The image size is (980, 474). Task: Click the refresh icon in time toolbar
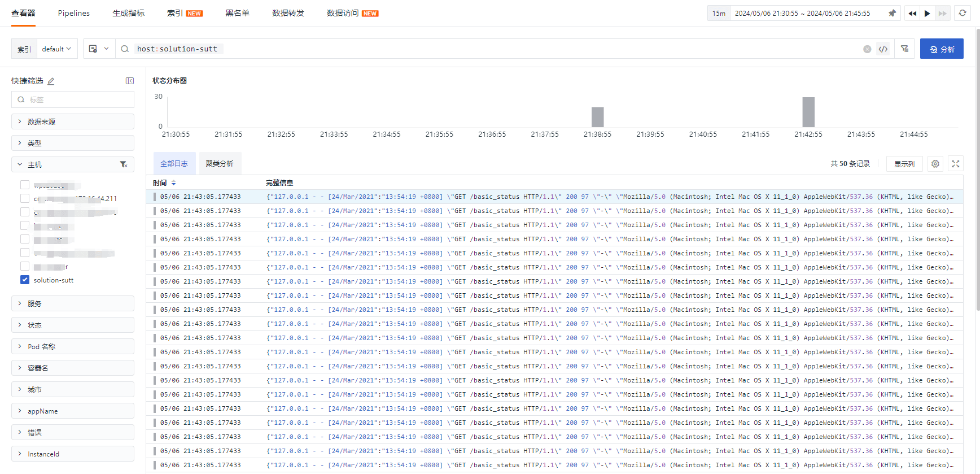pos(963,13)
